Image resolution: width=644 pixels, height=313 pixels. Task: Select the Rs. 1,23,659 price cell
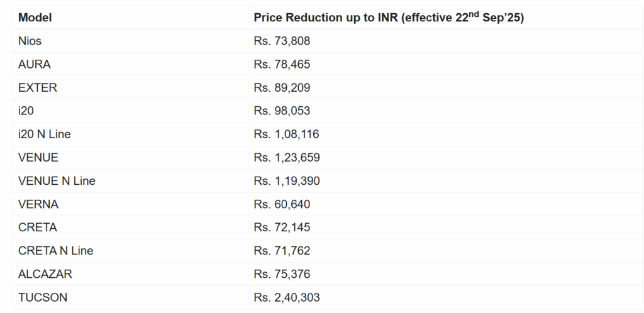[x=287, y=157]
